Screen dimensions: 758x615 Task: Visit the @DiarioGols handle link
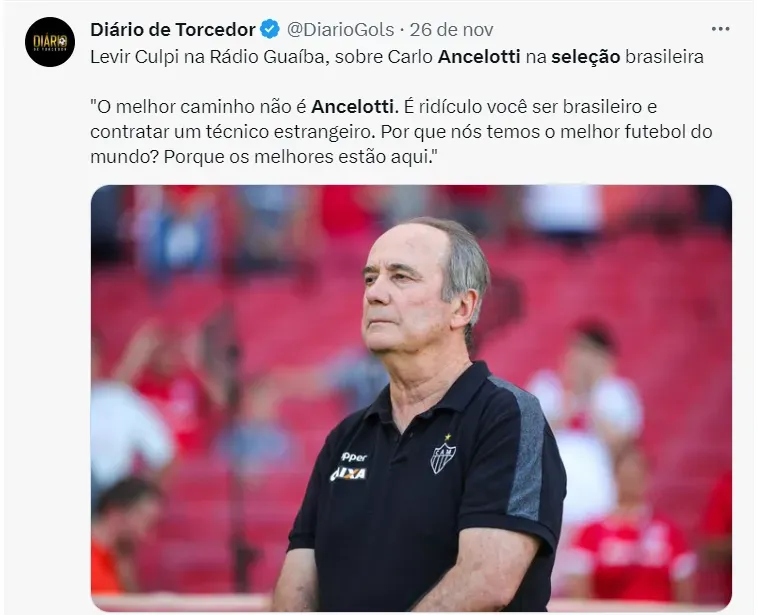point(340,29)
